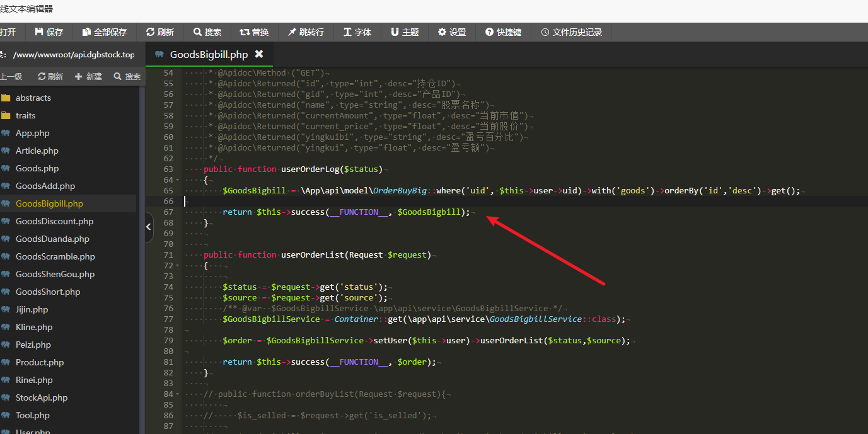This screenshot has height=434, width=868.
Task: Collapse the file sidebar with arrow handle
Action: pyautogui.click(x=149, y=227)
